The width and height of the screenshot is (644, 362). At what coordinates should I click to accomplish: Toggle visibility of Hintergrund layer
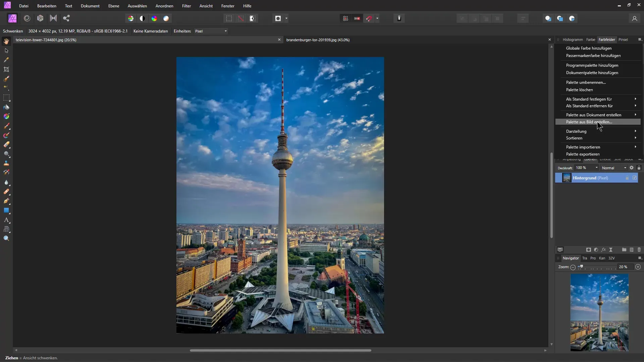click(x=636, y=178)
